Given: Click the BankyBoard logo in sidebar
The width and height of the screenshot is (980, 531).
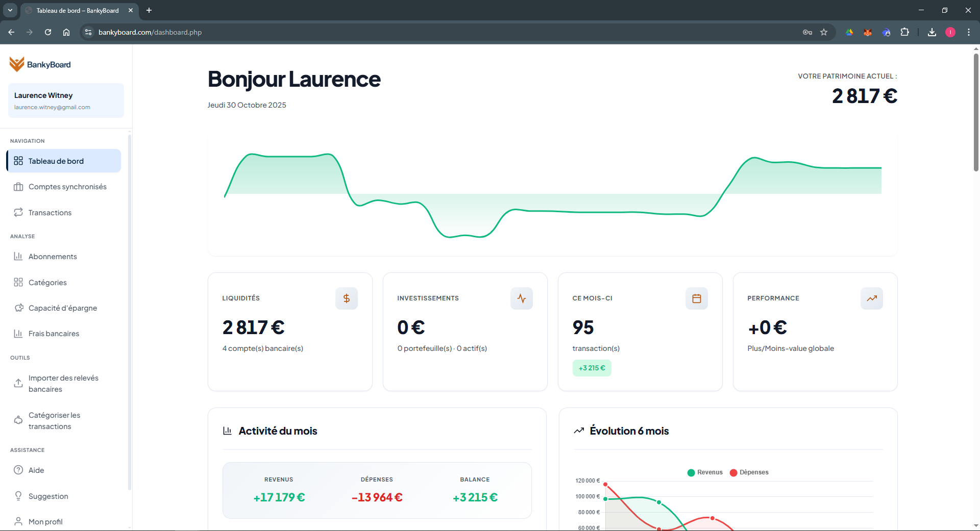Looking at the screenshot, I should [40, 64].
